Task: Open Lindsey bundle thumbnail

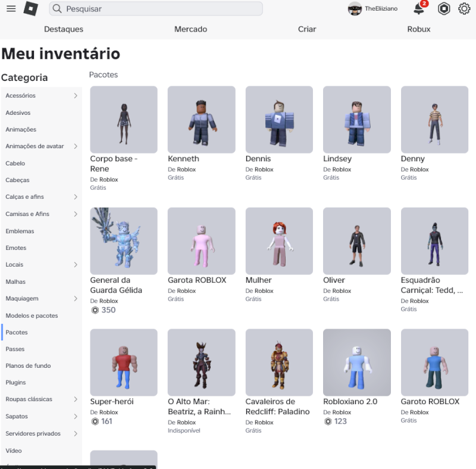Action: (356, 120)
